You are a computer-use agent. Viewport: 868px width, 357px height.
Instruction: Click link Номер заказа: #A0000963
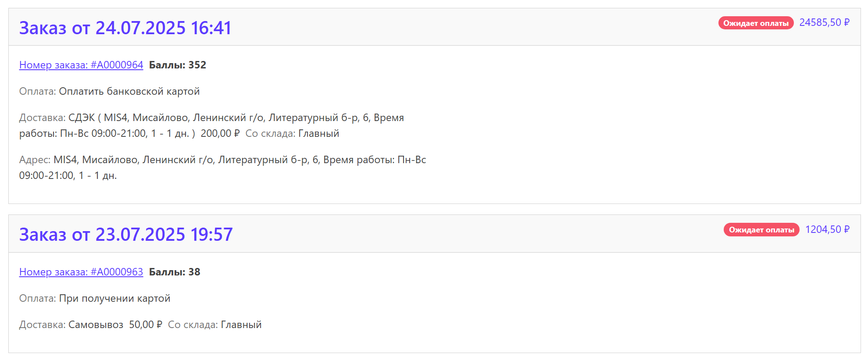tap(81, 272)
